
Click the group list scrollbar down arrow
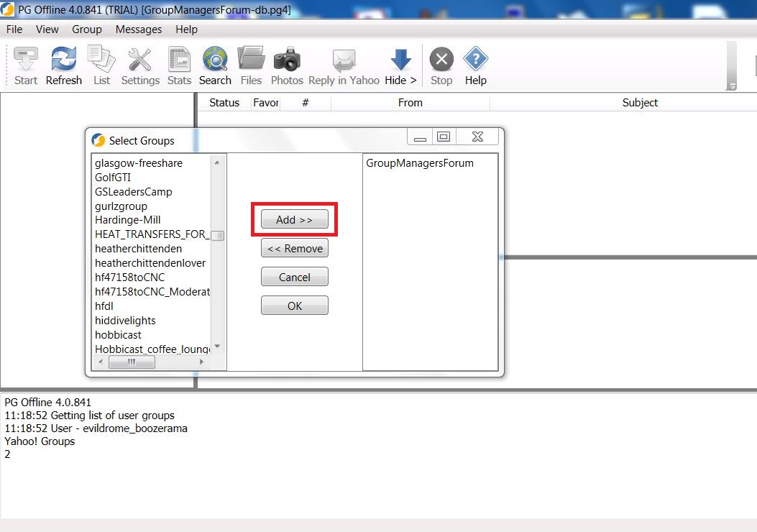[x=217, y=346]
